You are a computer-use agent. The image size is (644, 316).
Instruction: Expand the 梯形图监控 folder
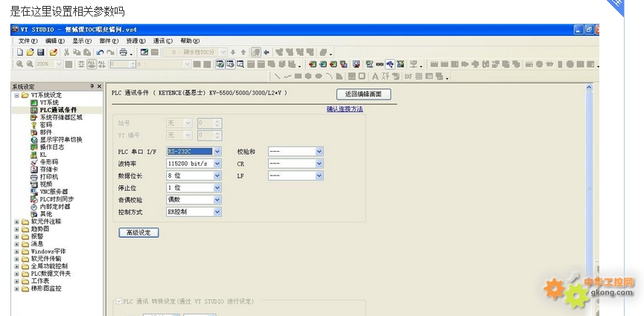[17, 288]
